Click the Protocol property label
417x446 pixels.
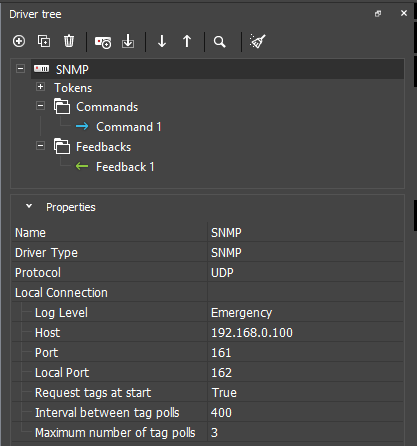point(38,273)
